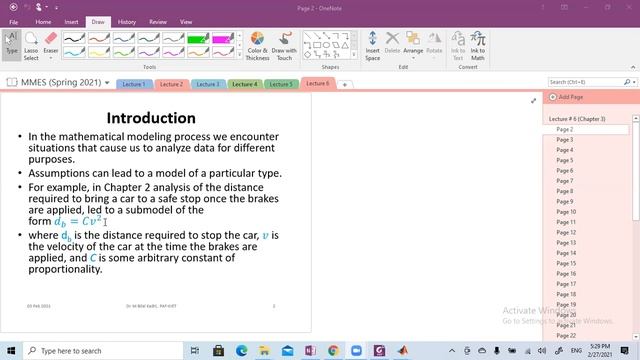
Task: Pick the black pen in pen gallery
Action: 74,38
